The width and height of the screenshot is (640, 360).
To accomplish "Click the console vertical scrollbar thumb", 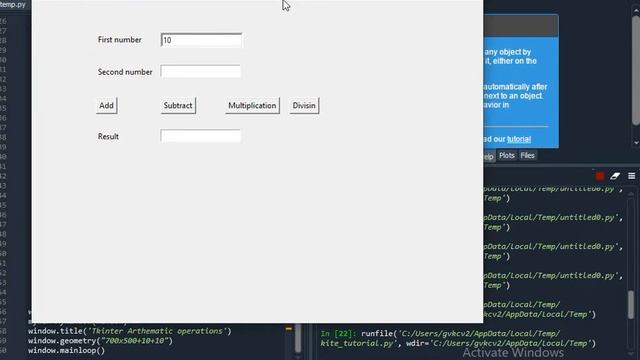I will [631, 304].
